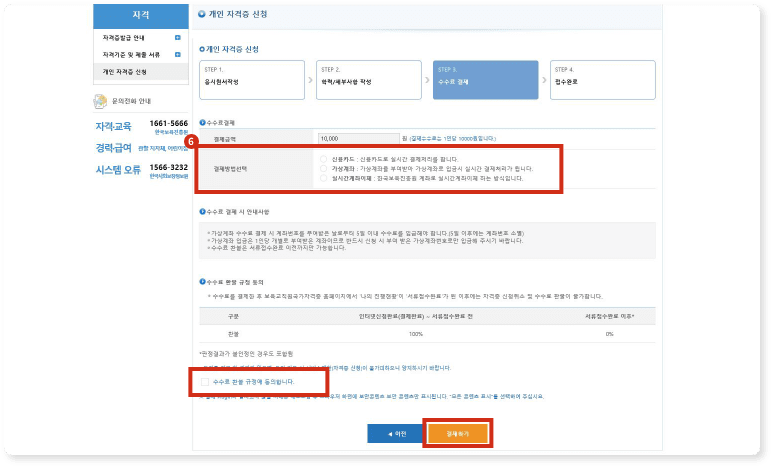Click the 결제방법선택 row label
This screenshot has height=467, width=772.
point(230,169)
